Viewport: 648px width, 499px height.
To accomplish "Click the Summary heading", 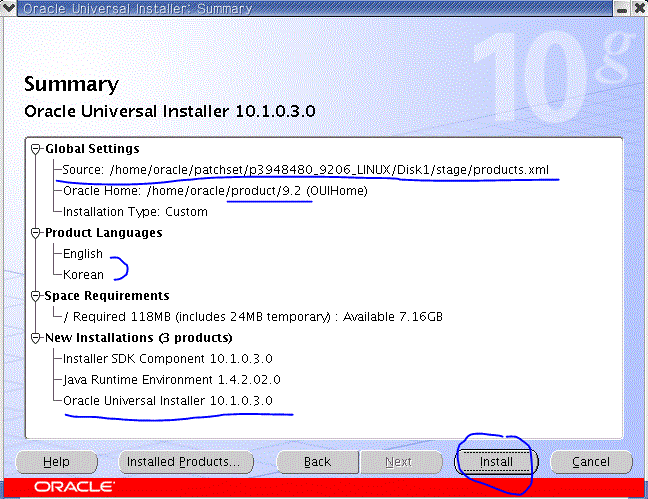I will 71,84.
